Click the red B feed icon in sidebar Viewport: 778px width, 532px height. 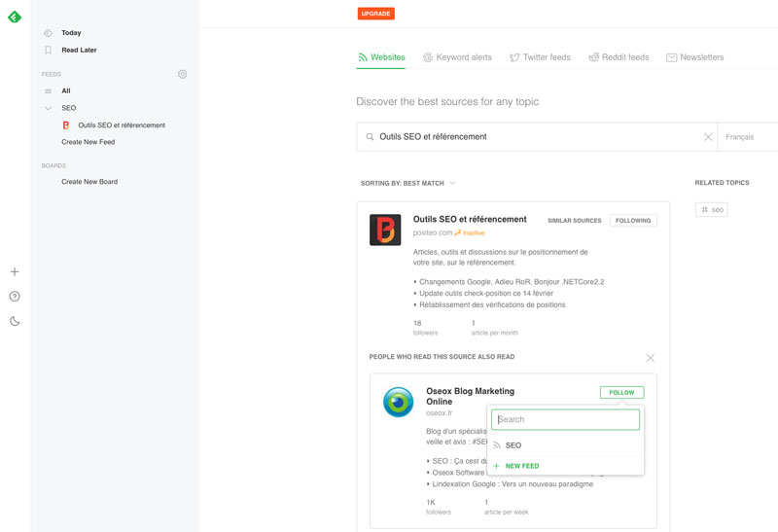65,125
